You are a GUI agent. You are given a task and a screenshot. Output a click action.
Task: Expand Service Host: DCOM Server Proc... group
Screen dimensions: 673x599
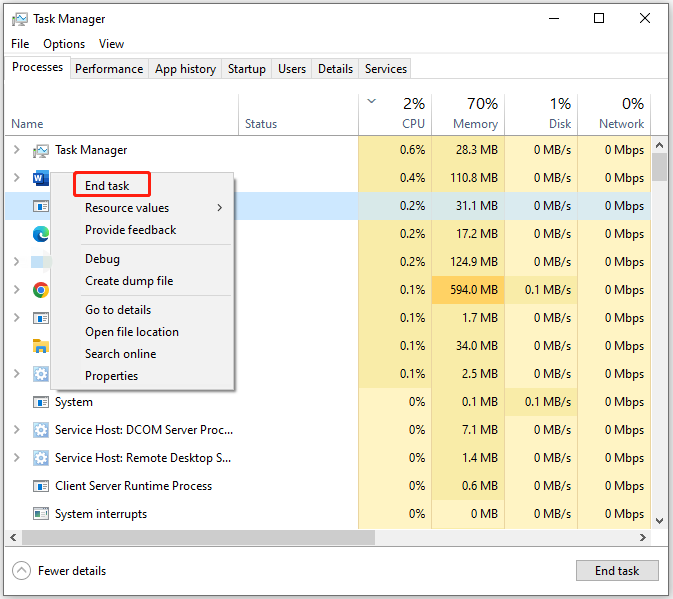tap(16, 430)
